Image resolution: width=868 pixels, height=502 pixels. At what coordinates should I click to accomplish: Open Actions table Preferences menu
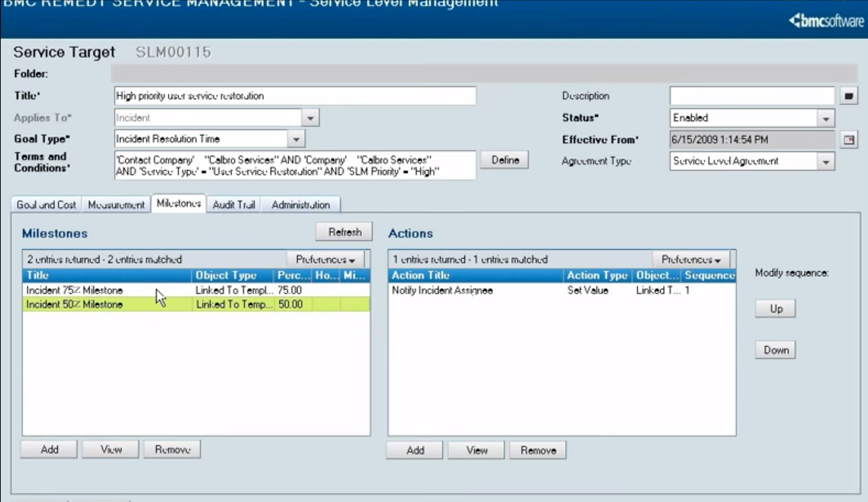pyautogui.click(x=691, y=260)
